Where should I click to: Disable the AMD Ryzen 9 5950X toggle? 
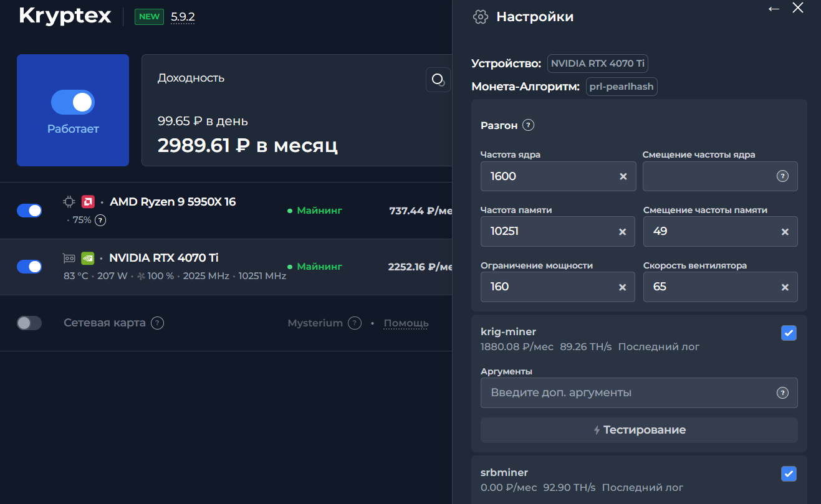coord(29,211)
